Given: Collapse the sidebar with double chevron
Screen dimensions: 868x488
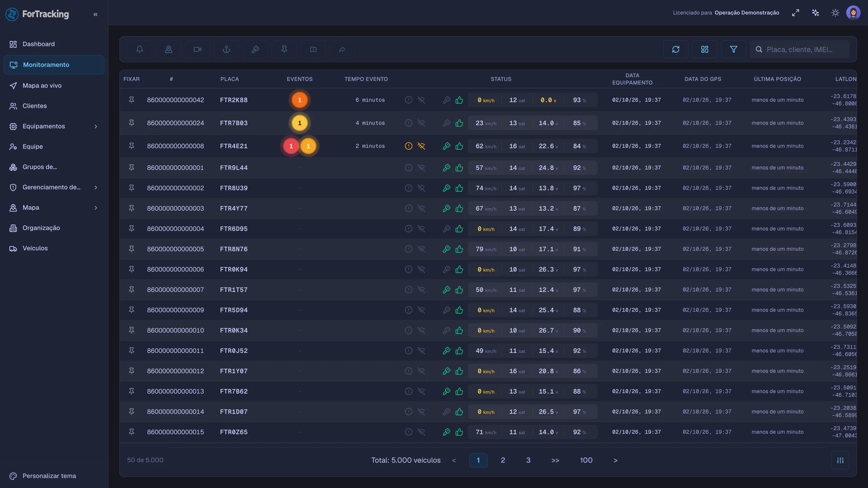Looking at the screenshot, I should pos(95,14).
